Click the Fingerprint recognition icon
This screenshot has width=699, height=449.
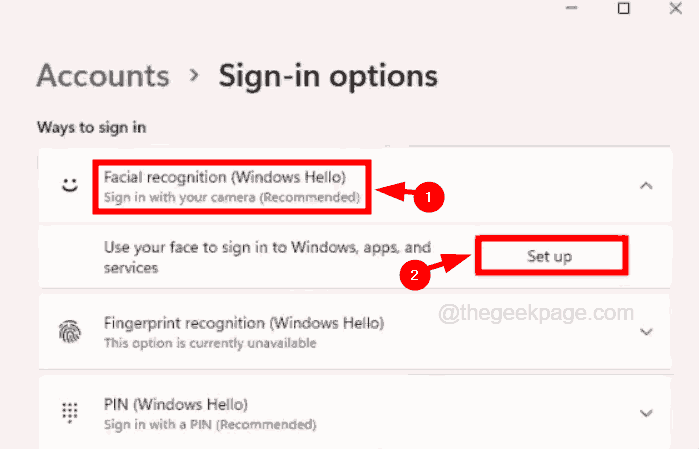(69, 332)
